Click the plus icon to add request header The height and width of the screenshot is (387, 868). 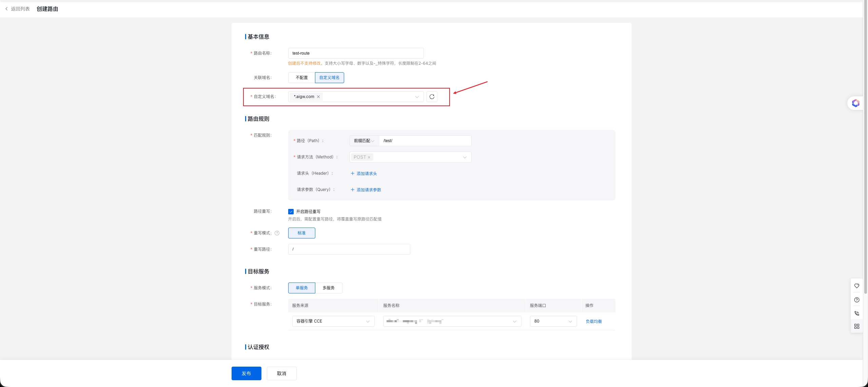pos(353,173)
